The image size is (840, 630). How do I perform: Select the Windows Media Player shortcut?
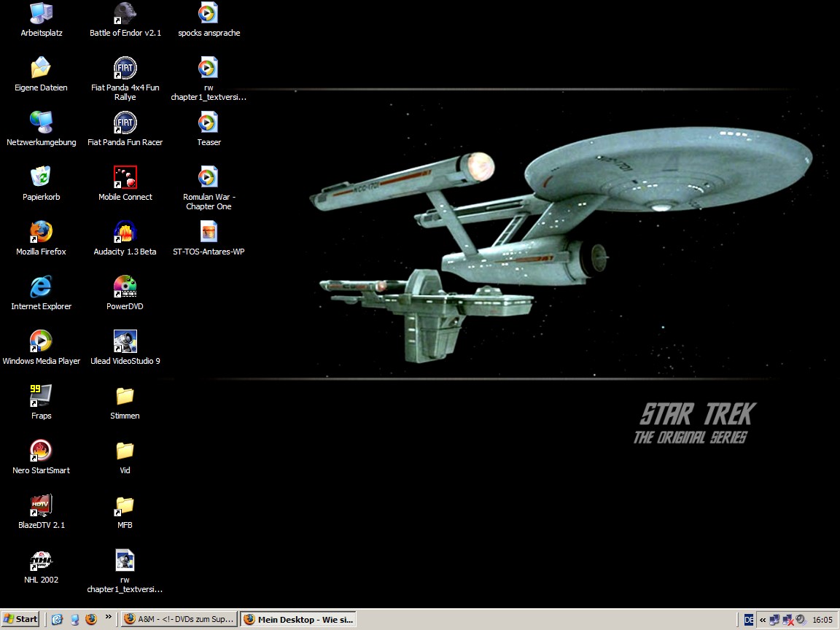[41, 342]
